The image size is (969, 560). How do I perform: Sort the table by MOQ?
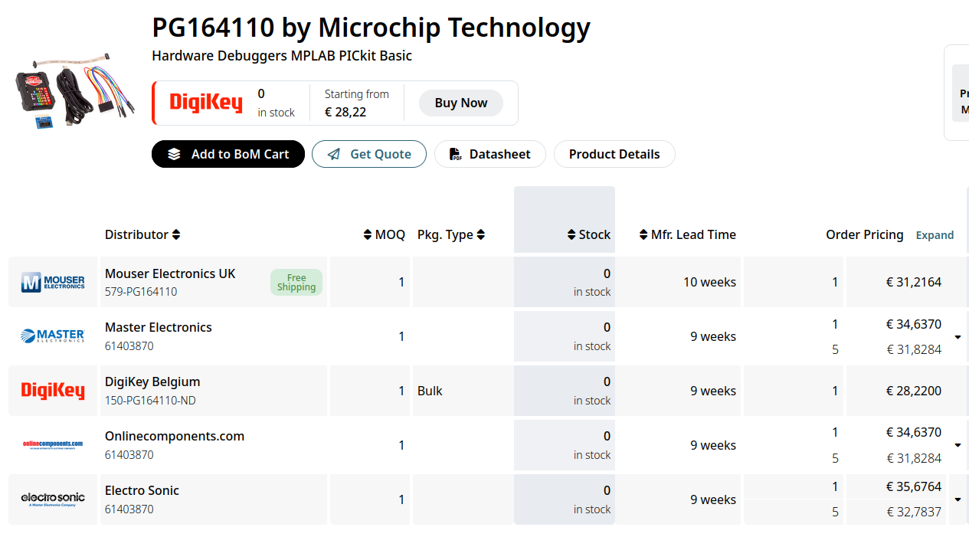(x=368, y=234)
